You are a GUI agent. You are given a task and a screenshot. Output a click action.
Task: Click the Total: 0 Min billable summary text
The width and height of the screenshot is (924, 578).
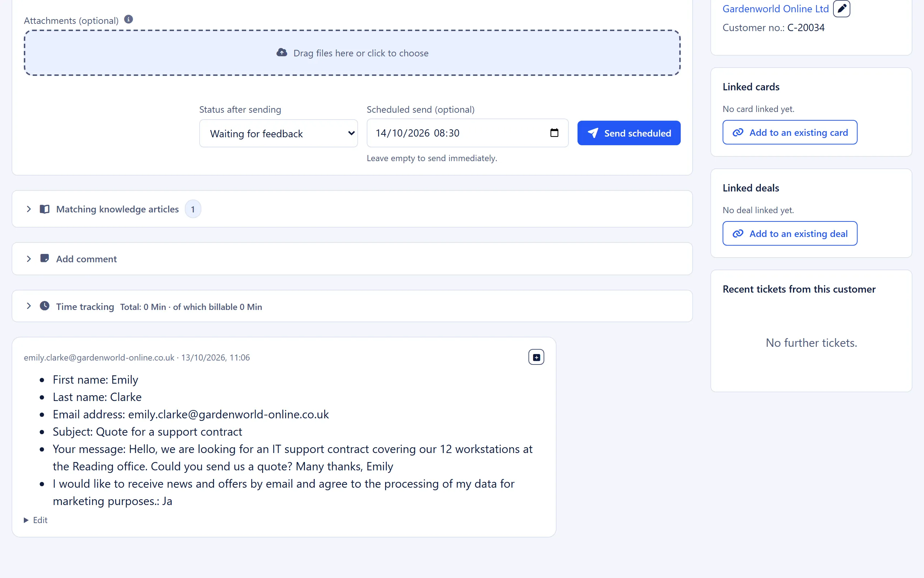(x=191, y=307)
